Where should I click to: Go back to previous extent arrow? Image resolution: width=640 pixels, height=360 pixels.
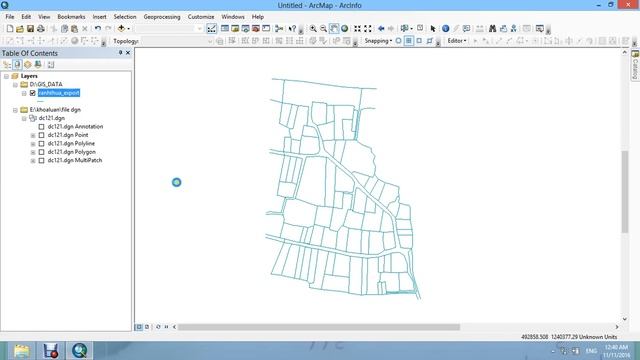point(381,29)
